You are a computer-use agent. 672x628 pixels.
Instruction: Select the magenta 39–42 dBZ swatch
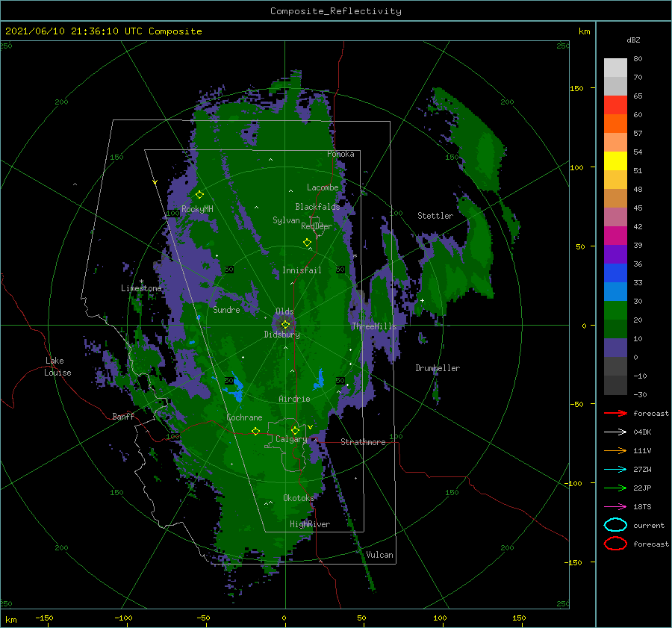(x=615, y=236)
